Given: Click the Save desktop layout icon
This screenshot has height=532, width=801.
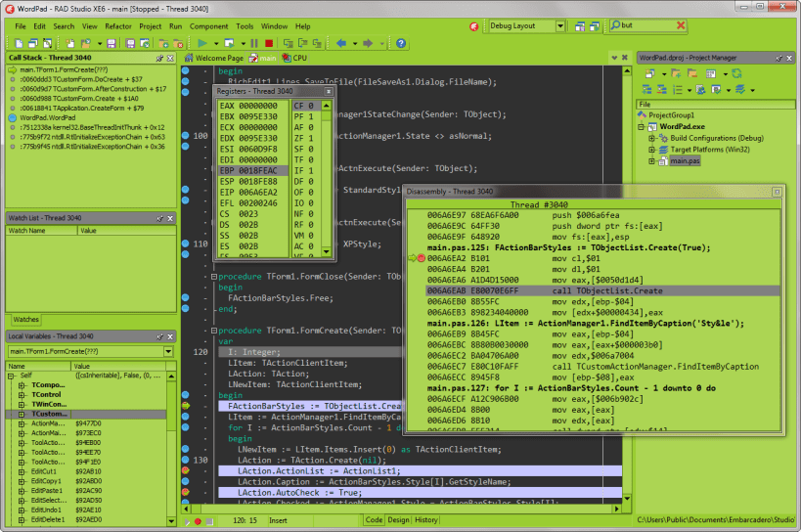Looking at the screenshot, I should pyautogui.click(x=581, y=24).
